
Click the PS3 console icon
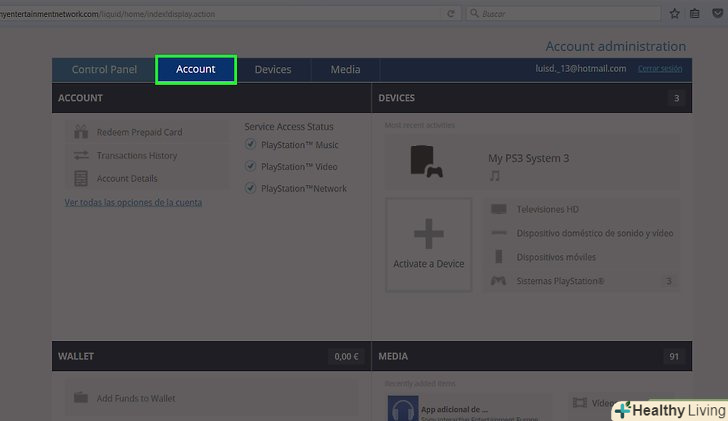426,162
